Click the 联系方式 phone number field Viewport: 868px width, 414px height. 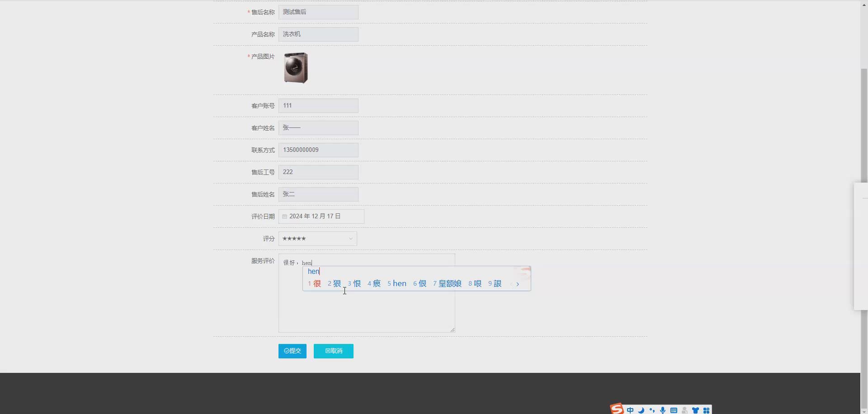point(318,150)
